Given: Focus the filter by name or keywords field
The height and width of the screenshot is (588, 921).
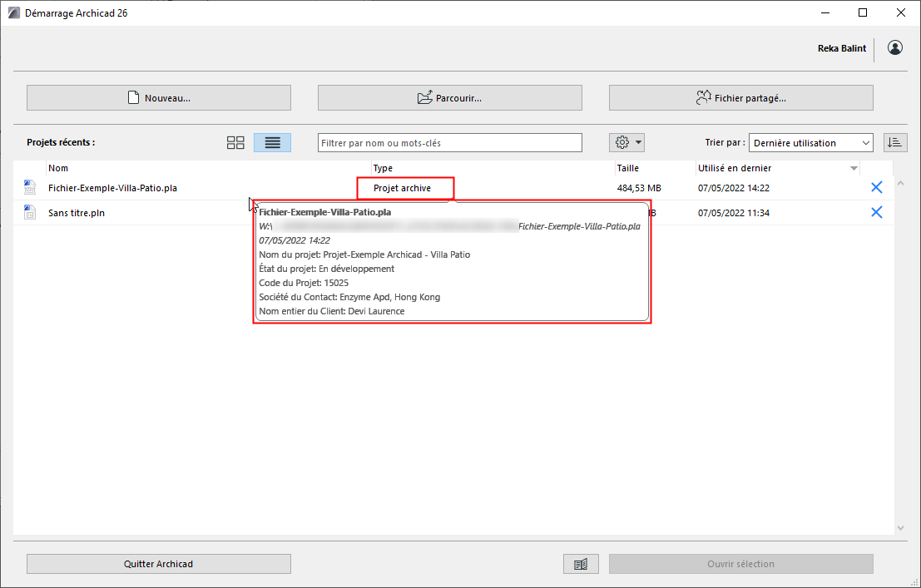Looking at the screenshot, I should point(450,143).
